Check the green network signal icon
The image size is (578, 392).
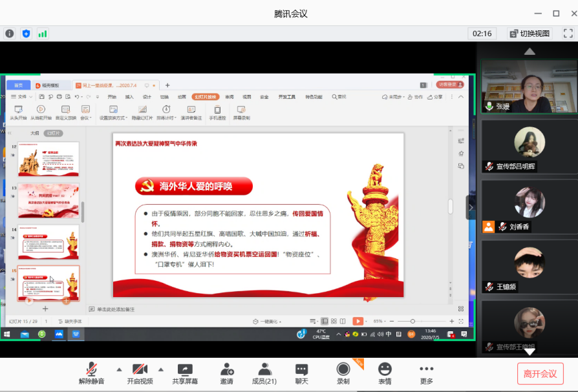43,34
